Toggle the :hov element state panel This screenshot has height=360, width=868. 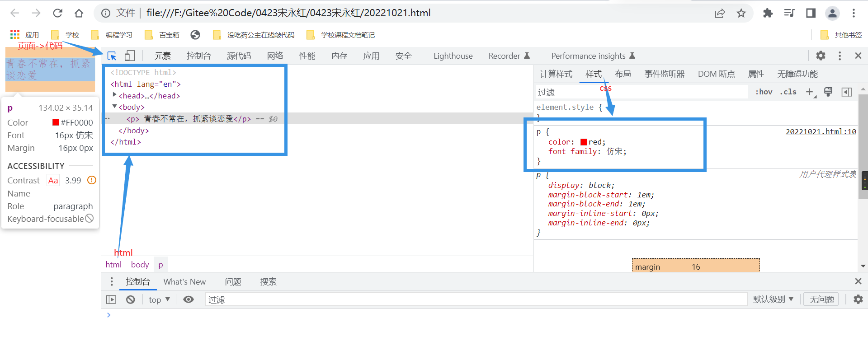(764, 92)
